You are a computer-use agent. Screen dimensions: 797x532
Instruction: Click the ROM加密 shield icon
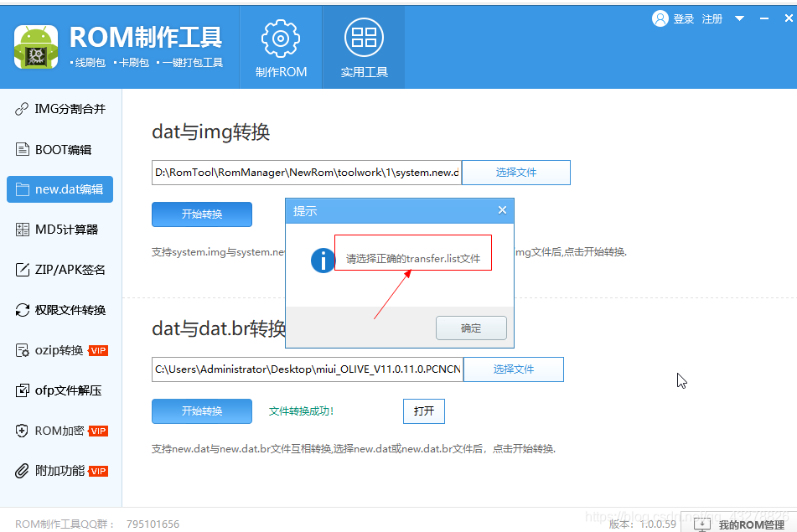(22, 431)
